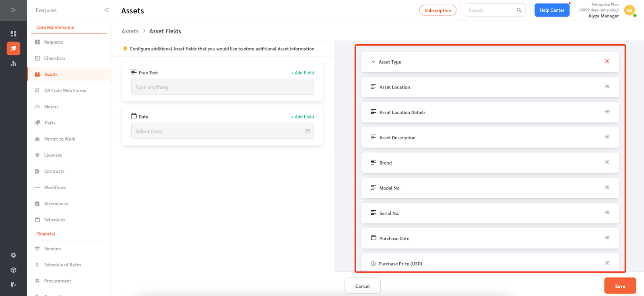Toggle required asterisk for Asset Description
This screenshot has width=644, height=296.
coord(607,137)
